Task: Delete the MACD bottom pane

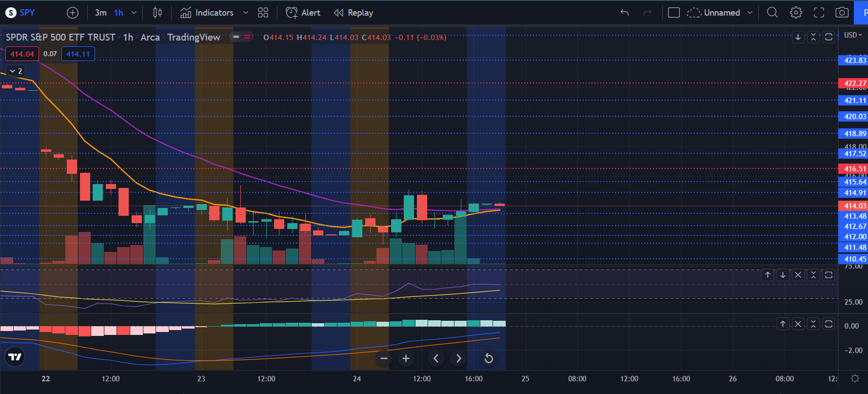Action: tap(798, 324)
